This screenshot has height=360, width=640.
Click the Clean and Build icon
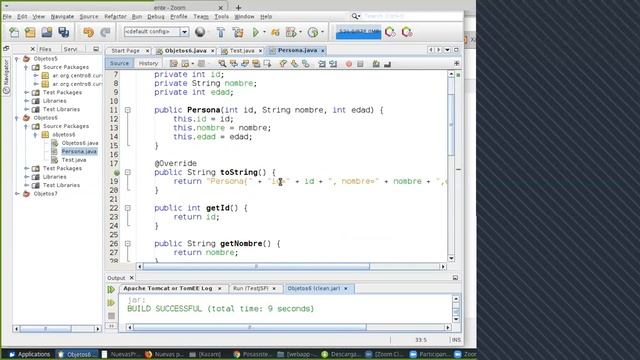238,32
